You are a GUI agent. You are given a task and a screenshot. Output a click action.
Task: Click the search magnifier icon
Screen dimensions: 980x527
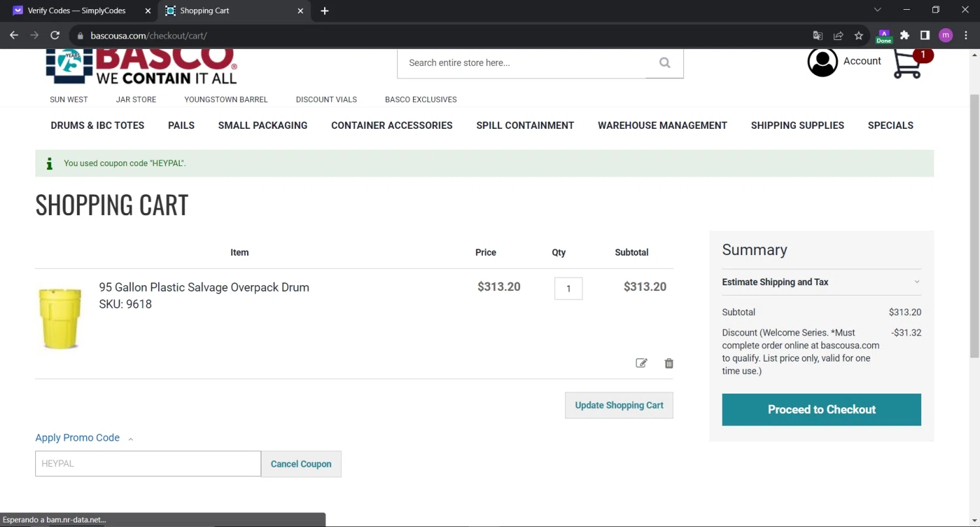664,63
